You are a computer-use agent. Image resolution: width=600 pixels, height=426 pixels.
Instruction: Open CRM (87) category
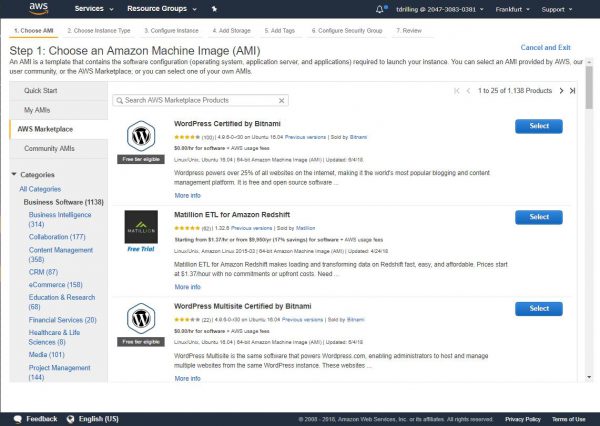click(x=43, y=272)
